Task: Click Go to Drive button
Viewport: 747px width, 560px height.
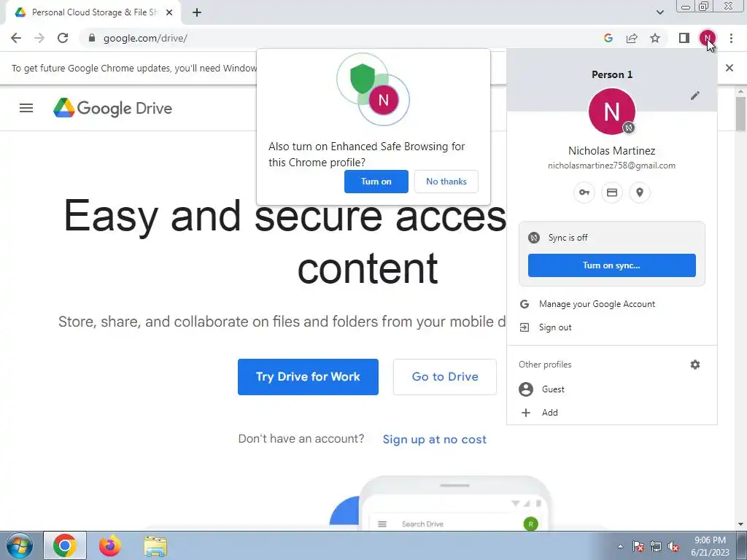Action: [x=445, y=377]
